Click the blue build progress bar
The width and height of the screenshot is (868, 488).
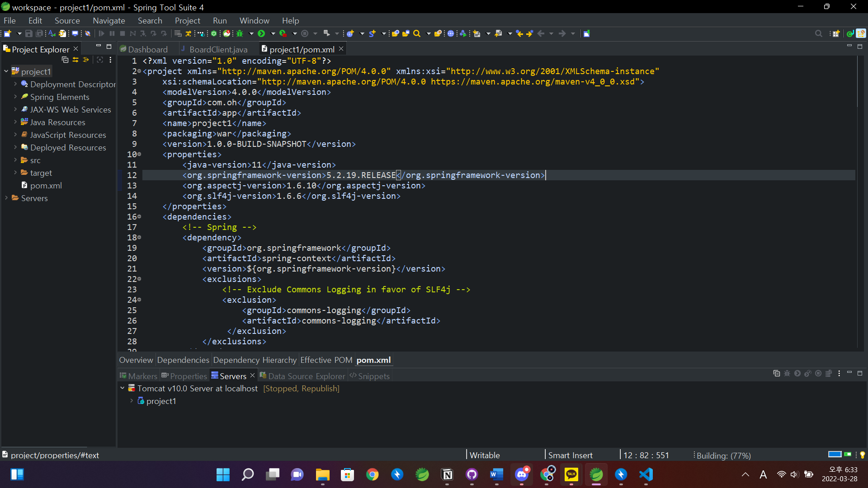point(835,455)
